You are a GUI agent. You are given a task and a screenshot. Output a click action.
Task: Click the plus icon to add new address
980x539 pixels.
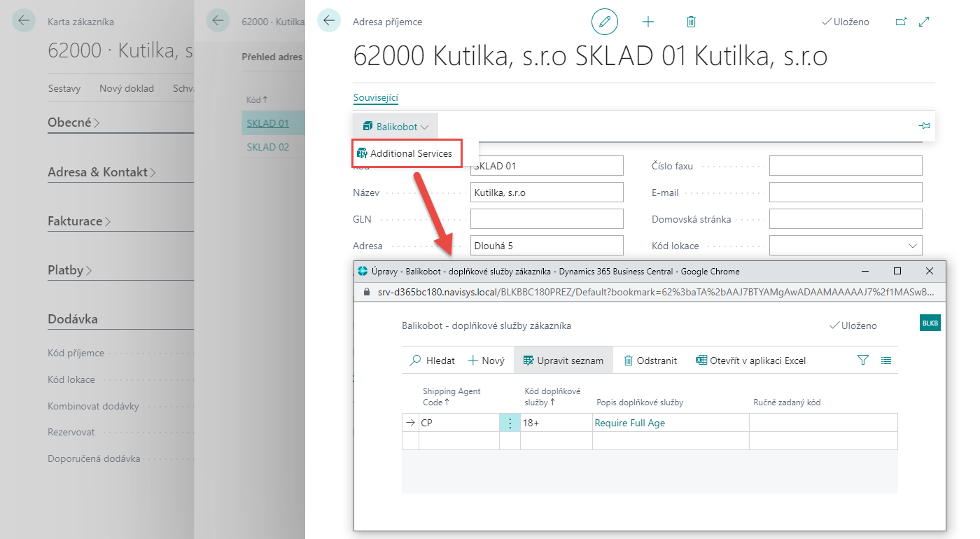point(648,22)
